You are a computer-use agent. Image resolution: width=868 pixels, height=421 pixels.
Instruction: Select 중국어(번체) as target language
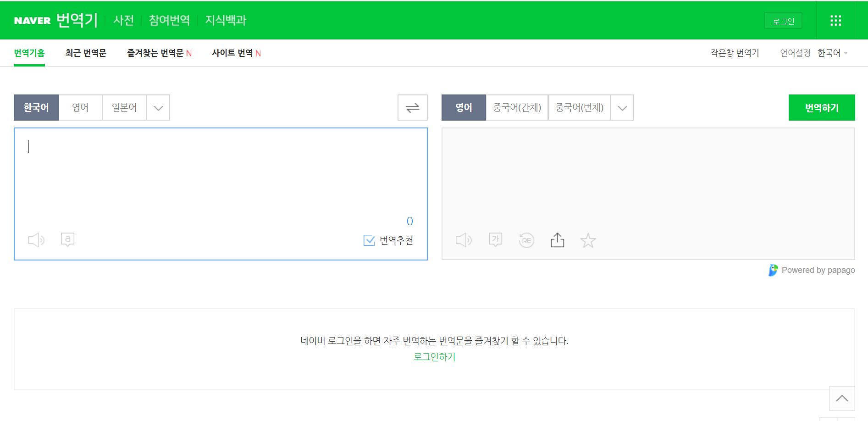pos(579,108)
